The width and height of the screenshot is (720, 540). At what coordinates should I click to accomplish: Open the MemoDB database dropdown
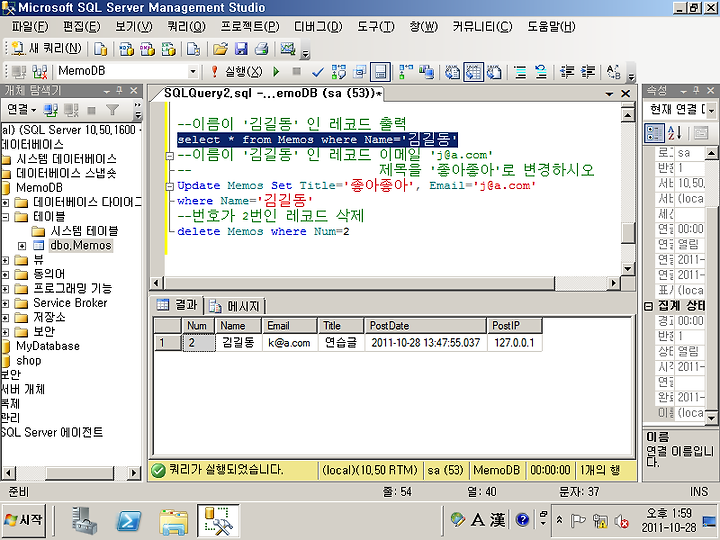point(193,72)
